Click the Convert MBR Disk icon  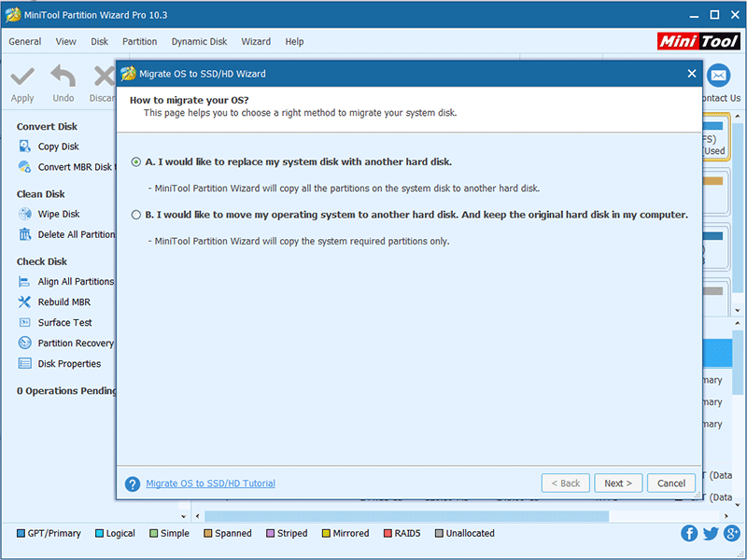pyautogui.click(x=24, y=167)
